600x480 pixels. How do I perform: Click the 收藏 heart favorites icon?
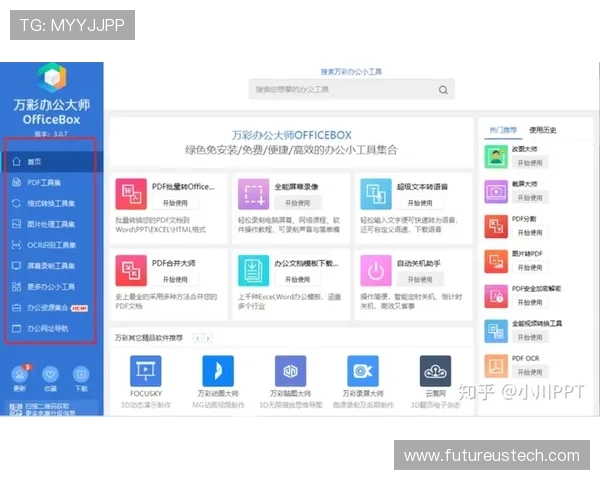pos(50,374)
